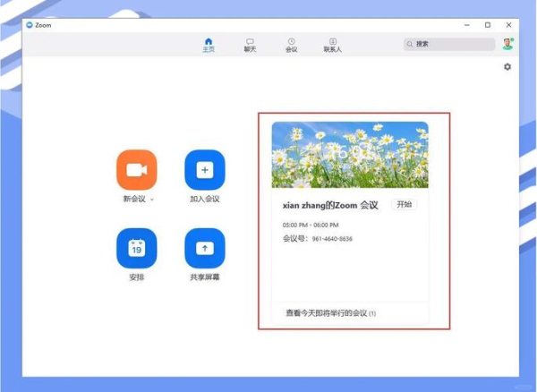537x392 pixels.
Task: Click the Share Screen upload arrow icon
Action: click(x=205, y=248)
